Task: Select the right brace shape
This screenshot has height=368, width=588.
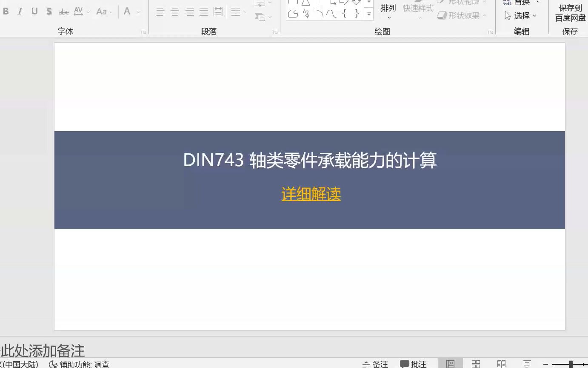Action: pos(357,14)
